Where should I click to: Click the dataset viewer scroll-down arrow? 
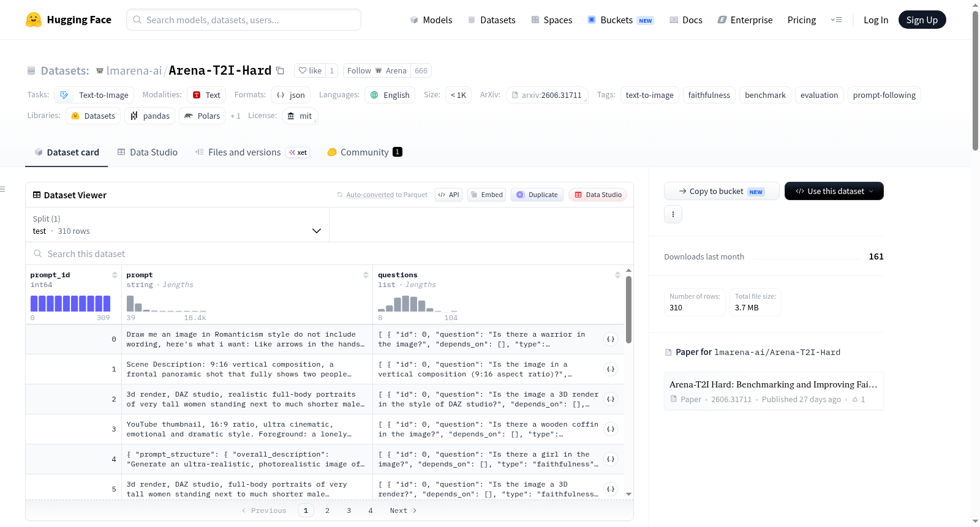point(628,494)
